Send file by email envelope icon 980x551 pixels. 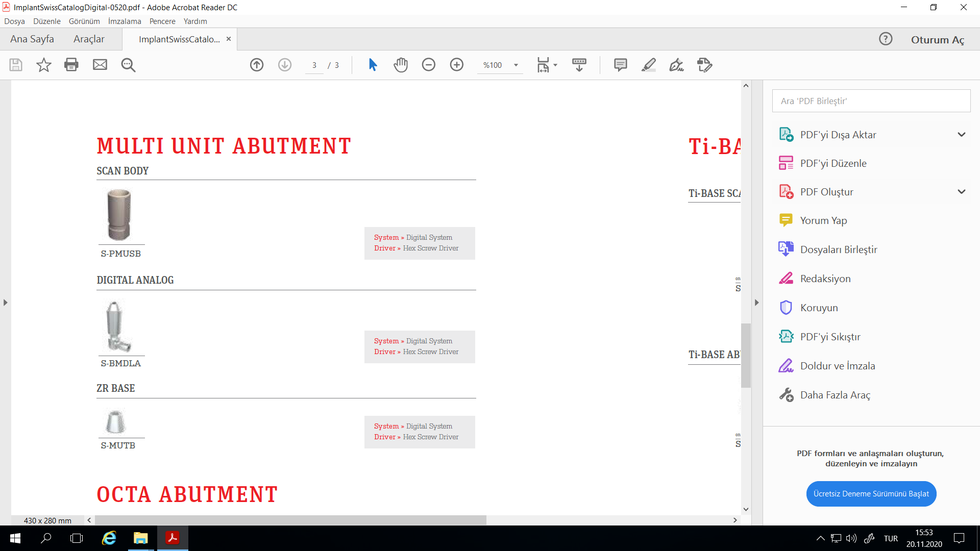100,65
